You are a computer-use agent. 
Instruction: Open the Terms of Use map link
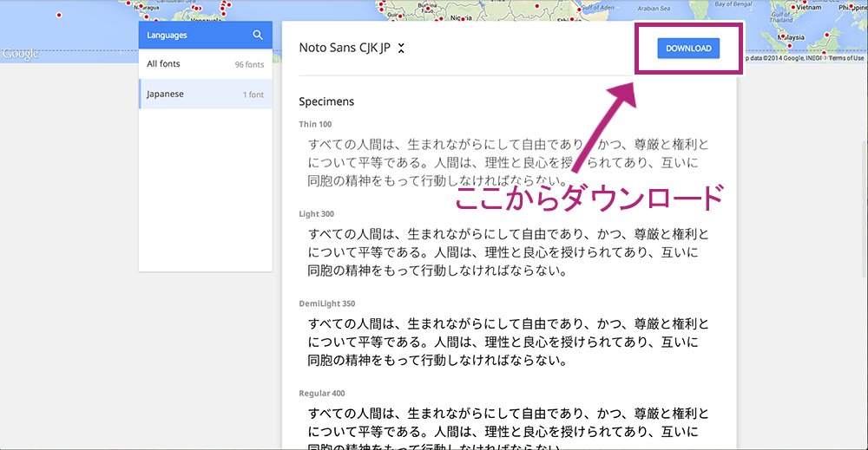(845, 58)
